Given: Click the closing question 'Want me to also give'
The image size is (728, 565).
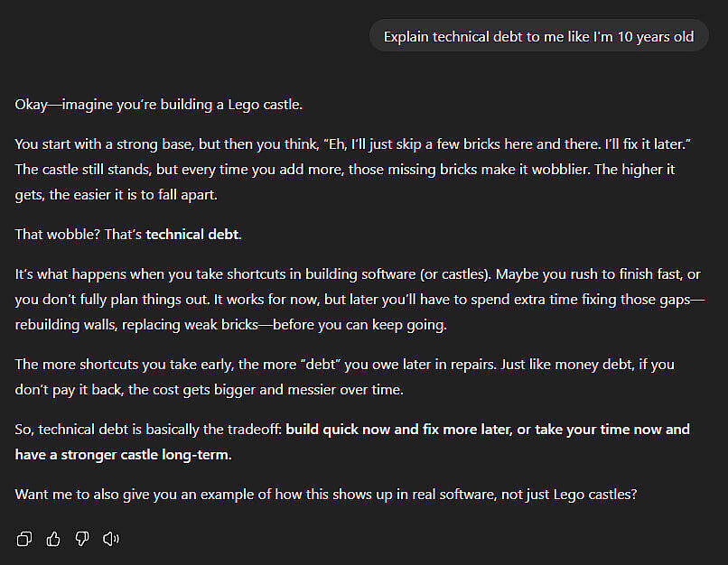Looking at the screenshot, I should coord(326,495).
